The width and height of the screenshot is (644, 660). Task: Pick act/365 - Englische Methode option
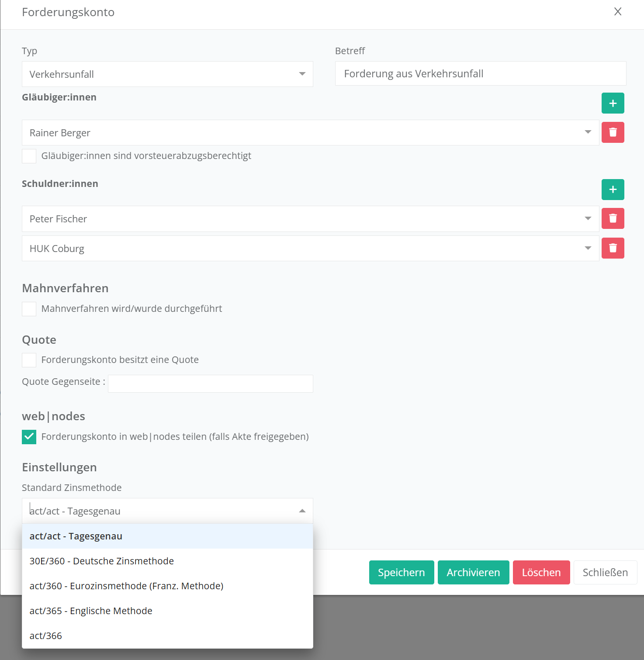[x=91, y=611]
